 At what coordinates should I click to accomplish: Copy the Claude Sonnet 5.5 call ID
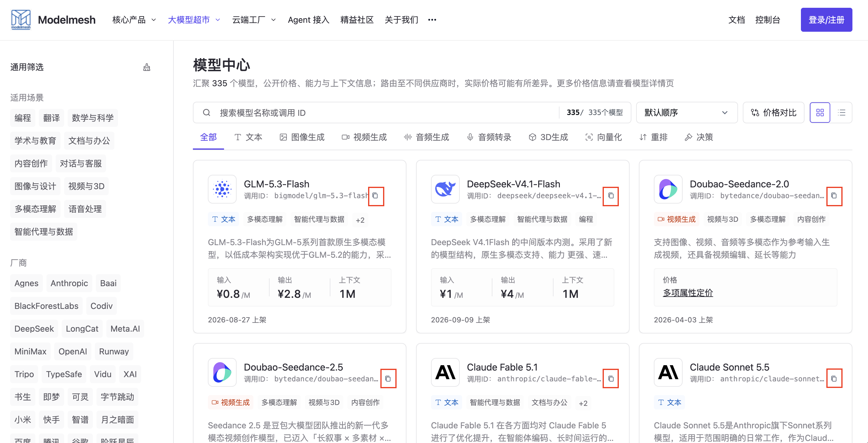834,379
